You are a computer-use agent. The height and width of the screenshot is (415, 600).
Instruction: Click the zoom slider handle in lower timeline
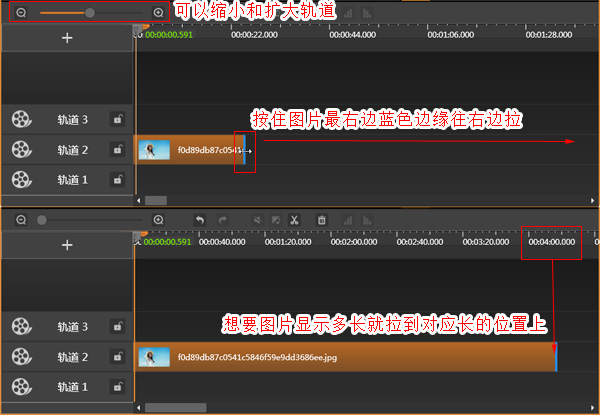pyautogui.click(x=42, y=220)
